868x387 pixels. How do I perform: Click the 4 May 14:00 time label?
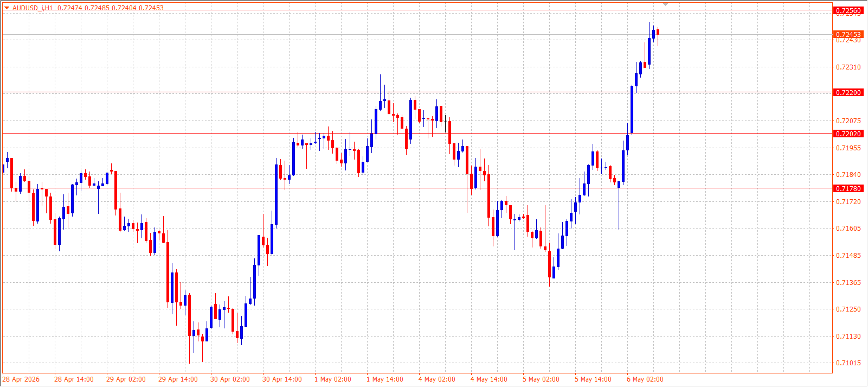(489, 379)
